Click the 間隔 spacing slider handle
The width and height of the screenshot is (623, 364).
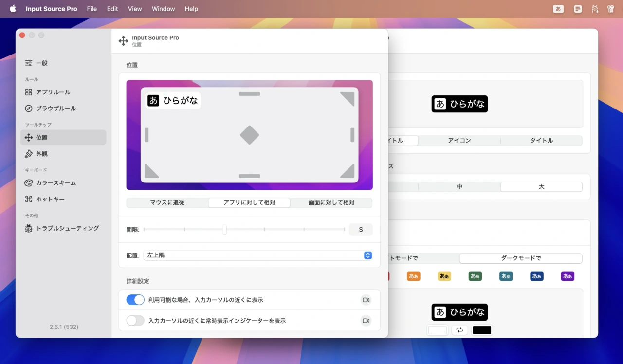coord(224,229)
